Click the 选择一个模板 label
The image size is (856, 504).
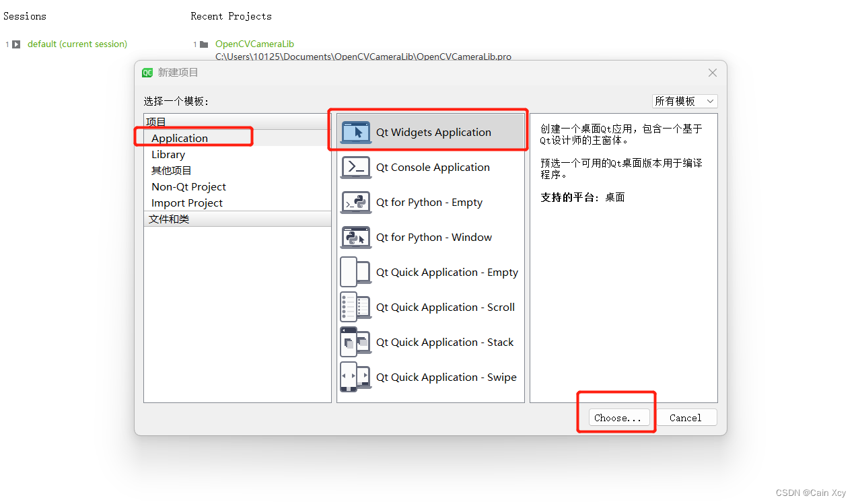176,101
